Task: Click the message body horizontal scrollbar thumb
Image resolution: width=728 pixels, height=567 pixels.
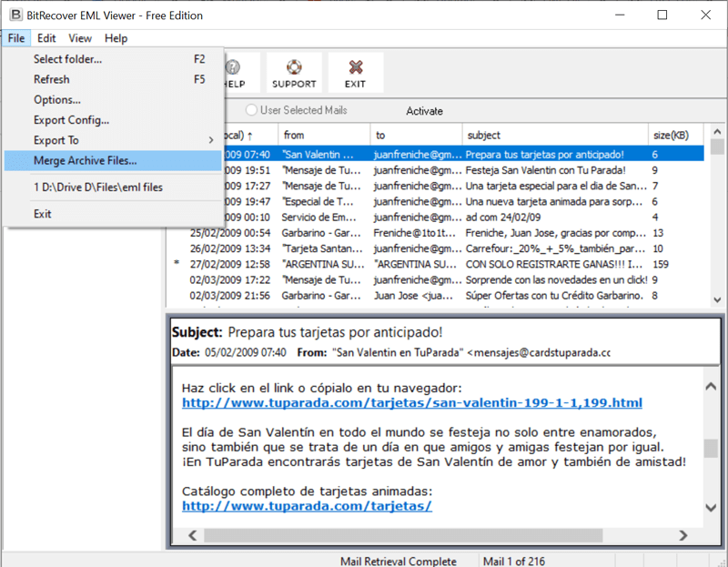Action: pos(403,535)
